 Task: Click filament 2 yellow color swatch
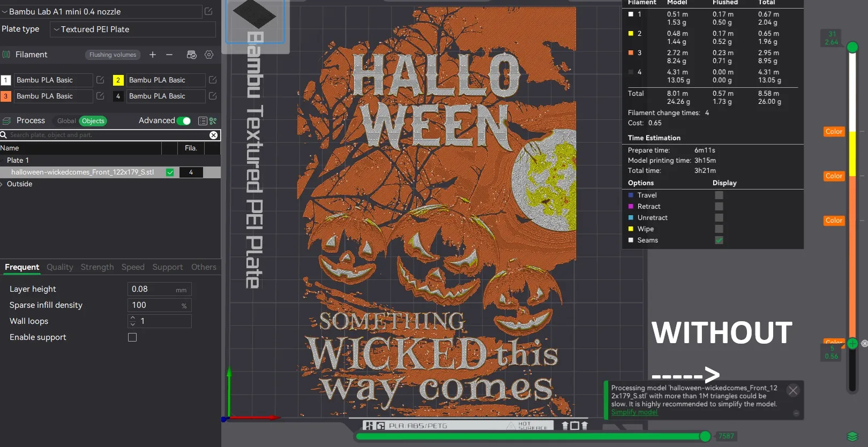[x=118, y=80]
